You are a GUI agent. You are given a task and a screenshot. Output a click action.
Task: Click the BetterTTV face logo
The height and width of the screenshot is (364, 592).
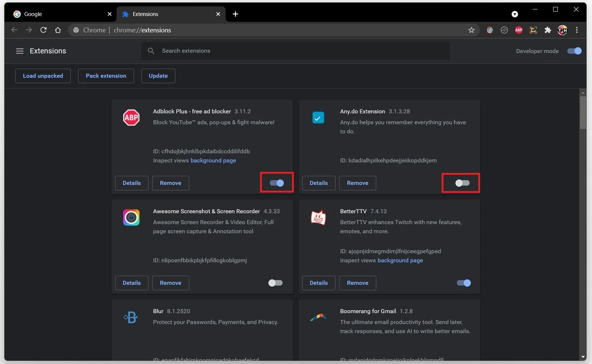pyautogui.click(x=318, y=217)
